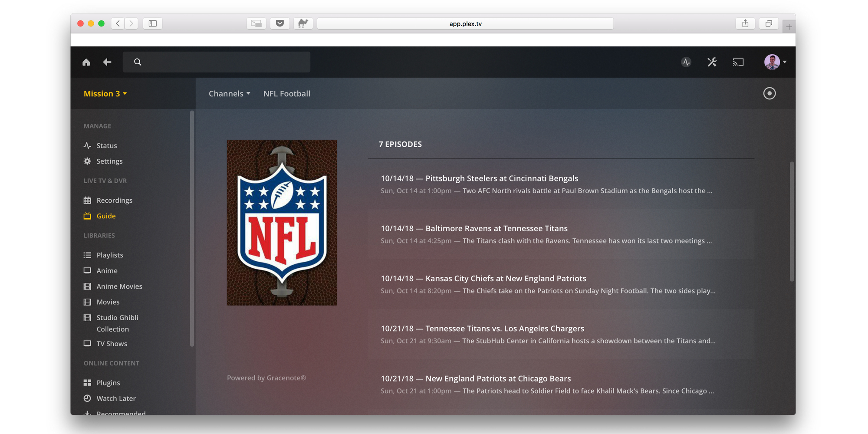
Task: Click the Status link under Manage
Action: click(x=106, y=145)
